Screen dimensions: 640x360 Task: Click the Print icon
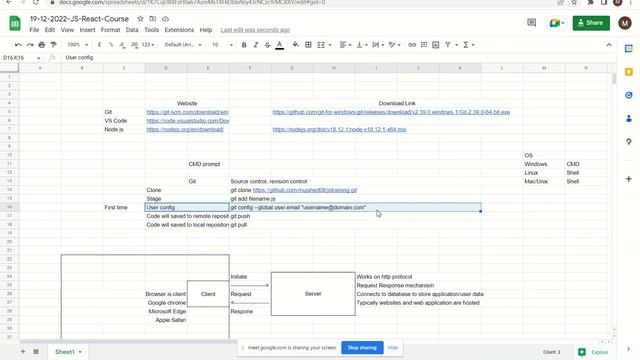(x=42, y=45)
